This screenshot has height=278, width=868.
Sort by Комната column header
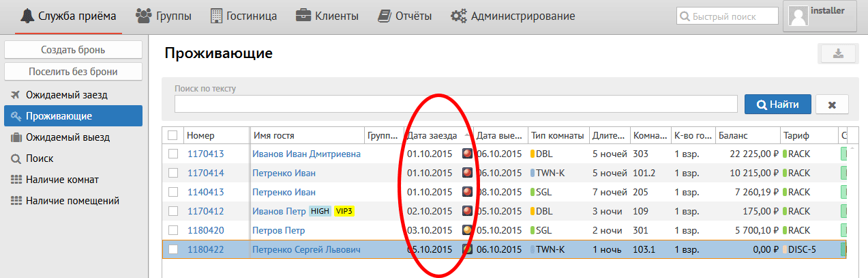coord(650,135)
